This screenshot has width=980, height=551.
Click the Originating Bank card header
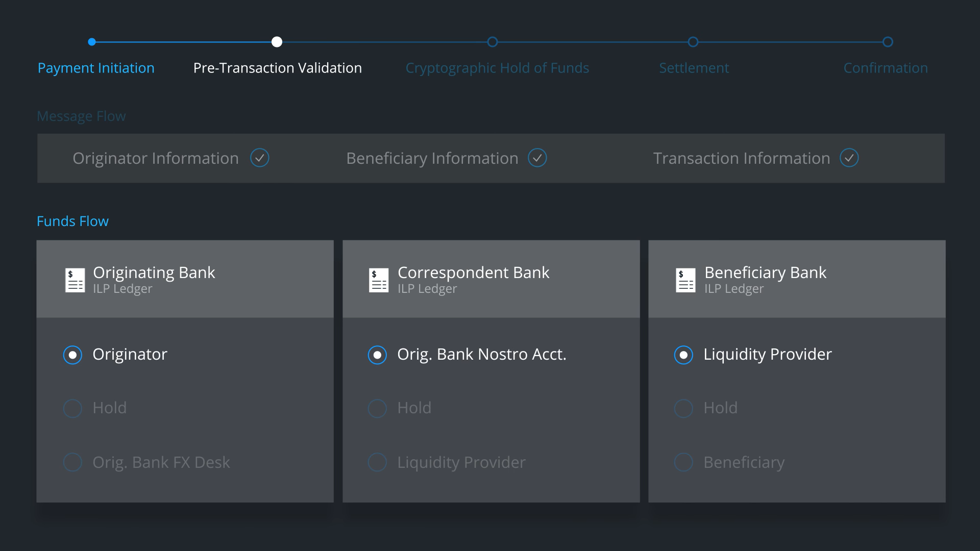click(185, 279)
